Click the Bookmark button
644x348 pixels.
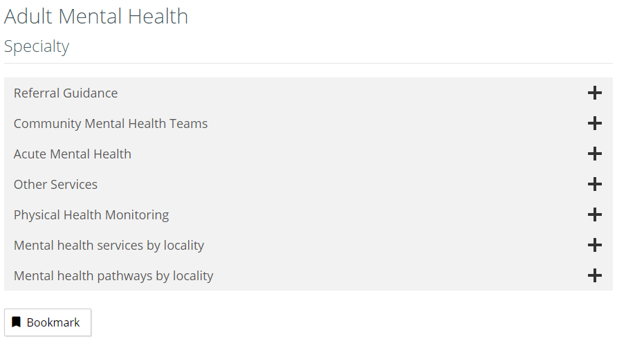pos(48,322)
